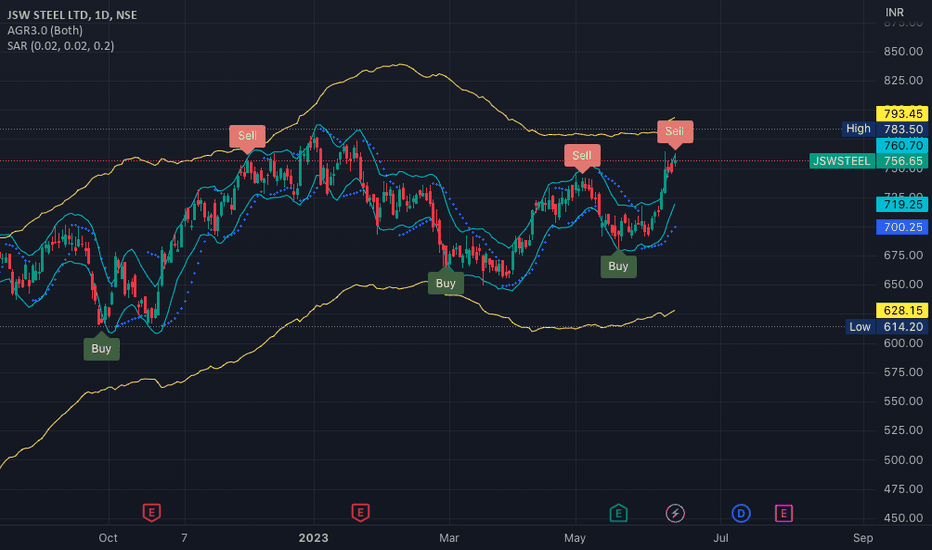Click the Sell signal label above May
The width and height of the screenshot is (932, 550).
pos(582,158)
